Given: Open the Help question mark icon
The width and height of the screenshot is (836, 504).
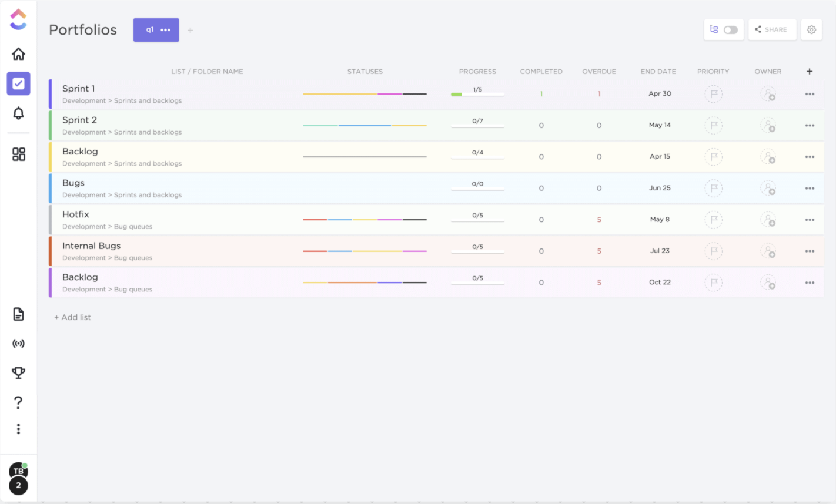Looking at the screenshot, I should pos(18,402).
